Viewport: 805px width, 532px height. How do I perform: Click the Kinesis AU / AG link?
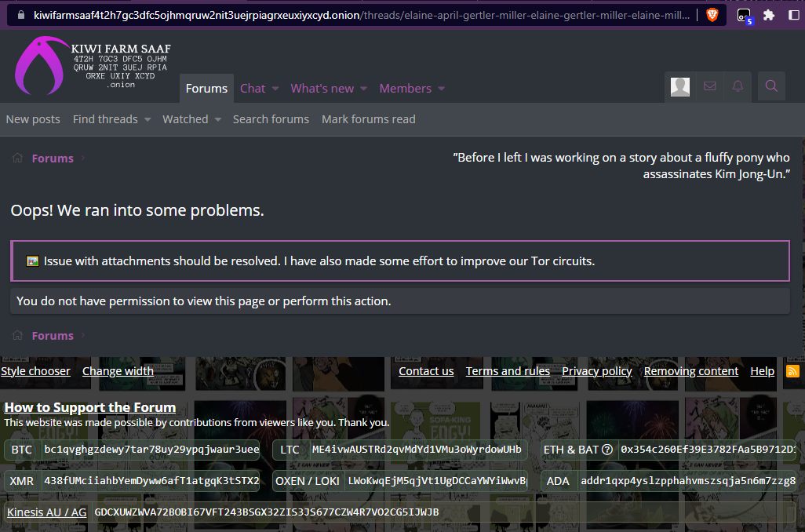[x=47, y=512]
